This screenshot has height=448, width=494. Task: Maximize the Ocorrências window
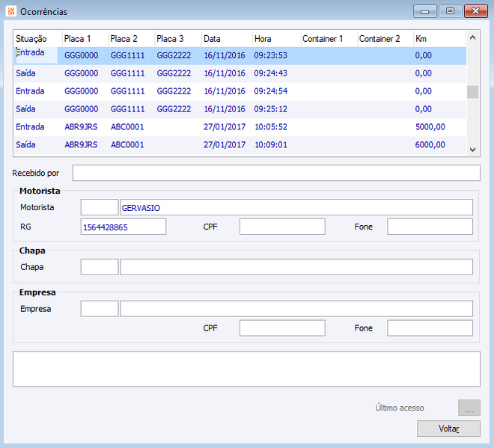(x=450, y=11)
